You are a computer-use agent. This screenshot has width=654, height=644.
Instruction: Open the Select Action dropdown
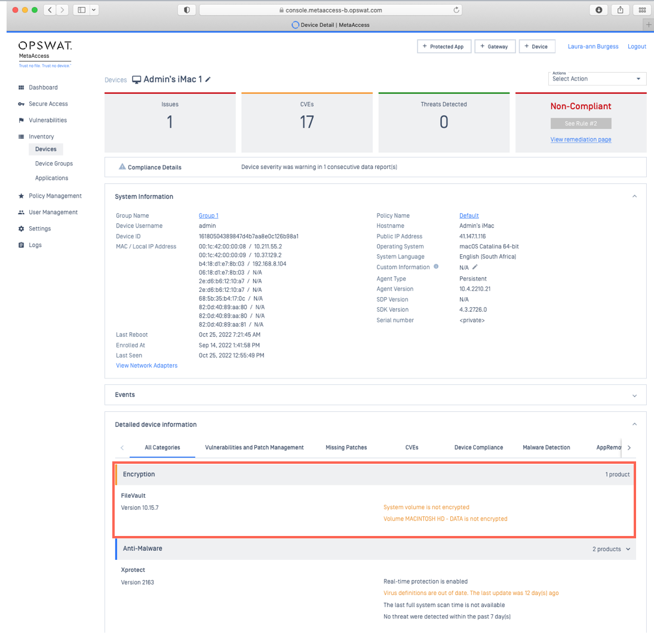pos(597,79)
